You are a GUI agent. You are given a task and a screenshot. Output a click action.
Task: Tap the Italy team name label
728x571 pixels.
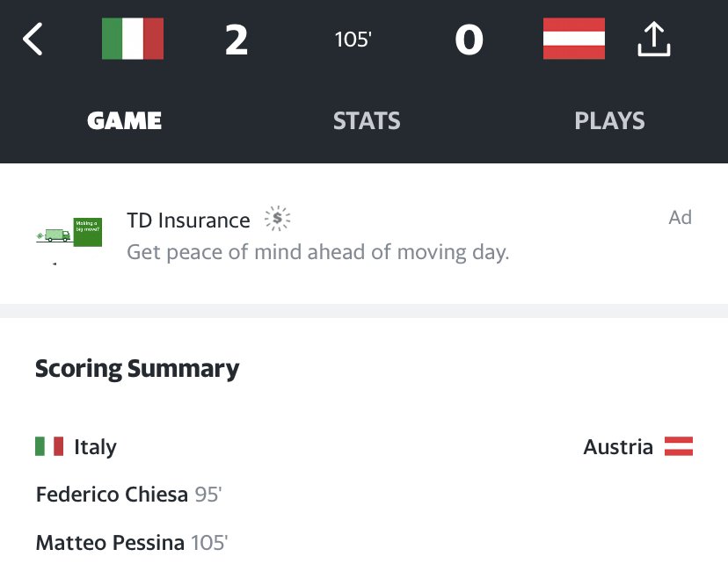point(95,447)
